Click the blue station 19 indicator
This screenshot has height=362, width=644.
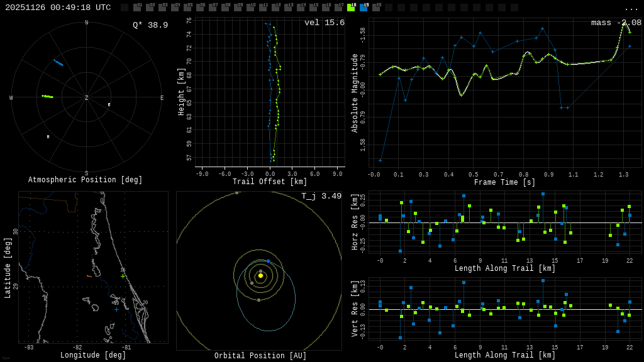tap(364, 8)
